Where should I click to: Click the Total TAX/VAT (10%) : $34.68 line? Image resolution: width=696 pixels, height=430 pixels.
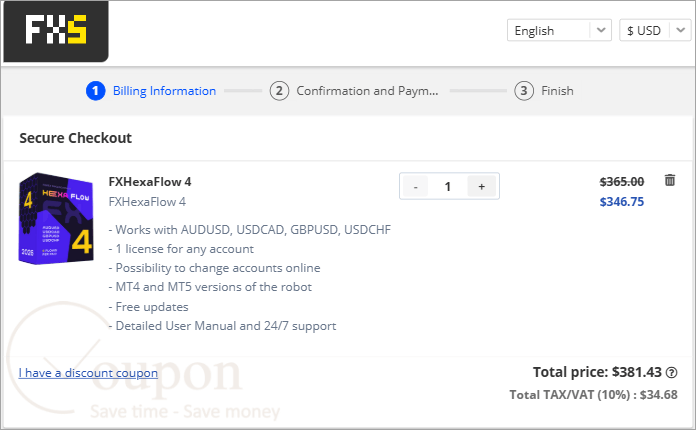[593, 395]
